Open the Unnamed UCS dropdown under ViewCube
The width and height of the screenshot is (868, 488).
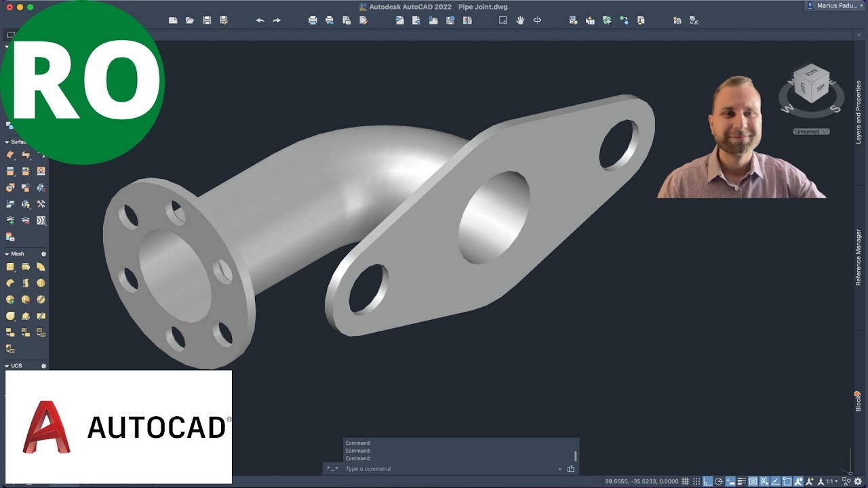811,131
